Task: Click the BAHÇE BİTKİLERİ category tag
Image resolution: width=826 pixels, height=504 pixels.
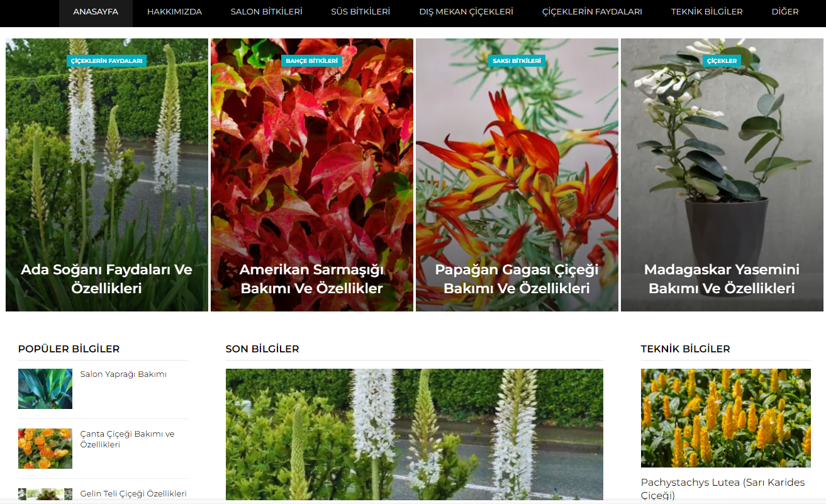Action: 312,61
